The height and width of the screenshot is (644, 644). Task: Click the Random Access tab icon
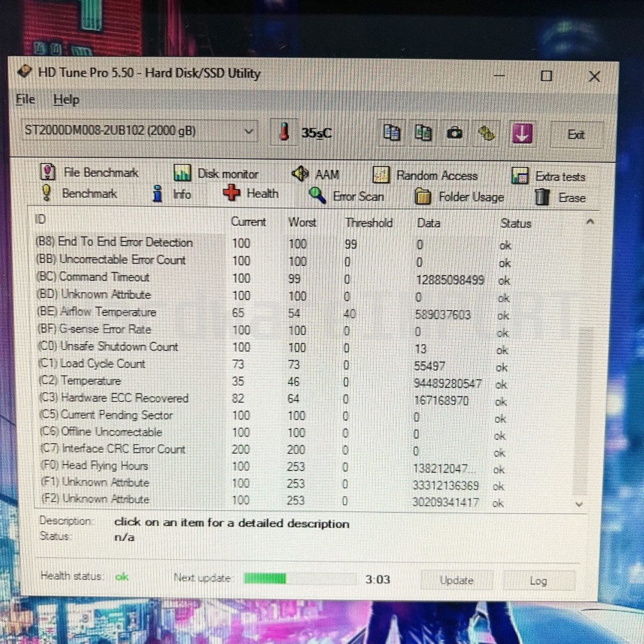(380, 175)
